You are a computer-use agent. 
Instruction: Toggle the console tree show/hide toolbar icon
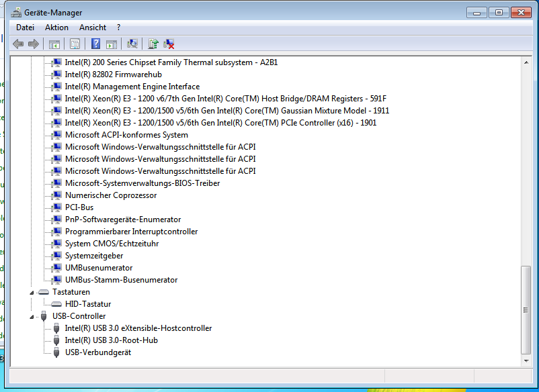point(54,44)
